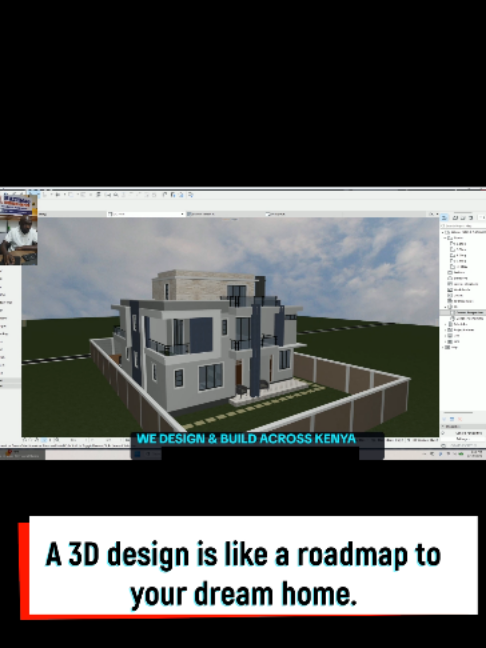Switch Navigator to Layout Book
This screenshot has width=486, height=648.
[463, 218]
